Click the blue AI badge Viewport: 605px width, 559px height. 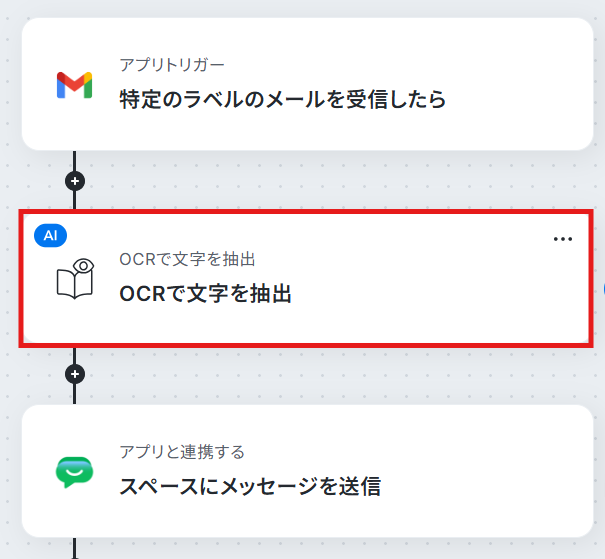click(x=51, y=235)
